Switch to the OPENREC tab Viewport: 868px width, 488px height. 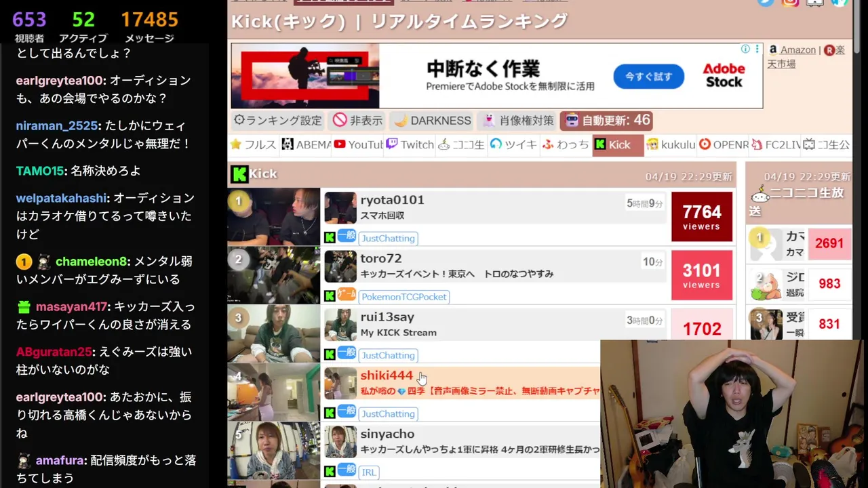(723, 144)
